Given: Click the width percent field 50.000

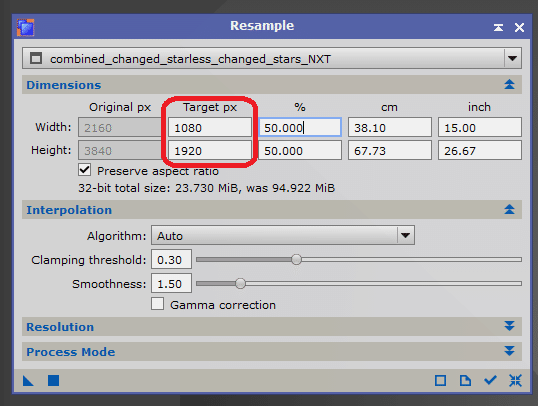Looking at the screenshot, I should coord(300,128).
